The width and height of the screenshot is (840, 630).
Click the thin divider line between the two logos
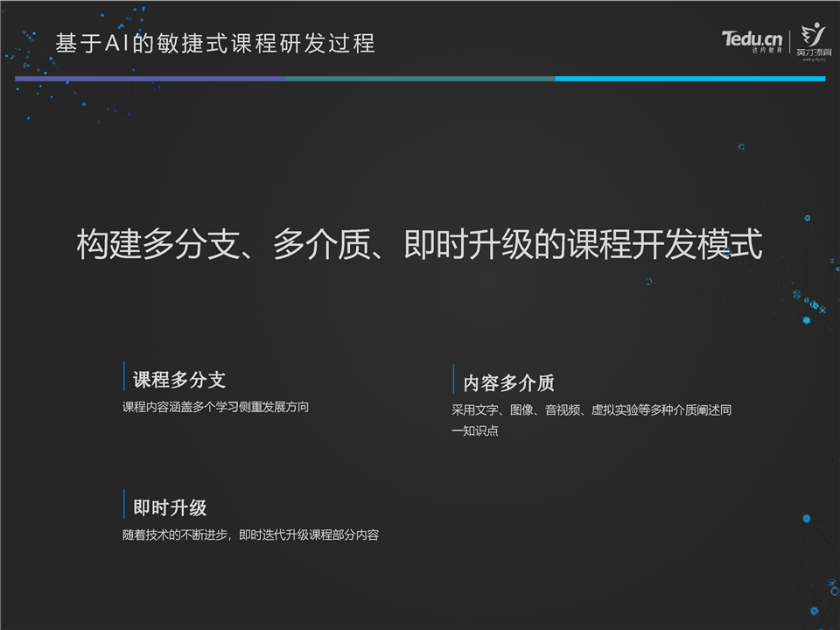click(x=790, y=41)
